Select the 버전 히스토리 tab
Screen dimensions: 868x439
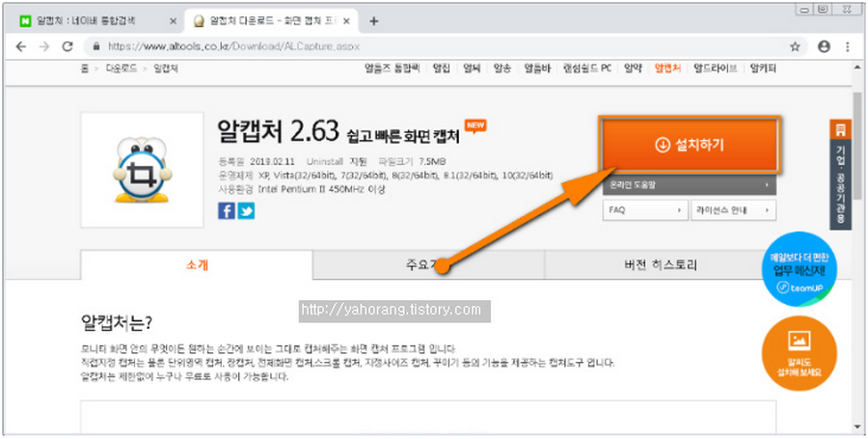point(660,265)
